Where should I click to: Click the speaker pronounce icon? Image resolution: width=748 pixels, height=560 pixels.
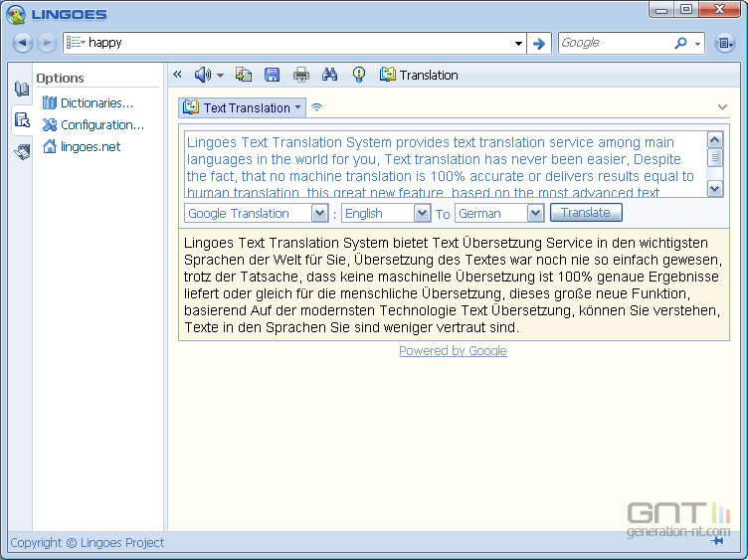point(203,75)
